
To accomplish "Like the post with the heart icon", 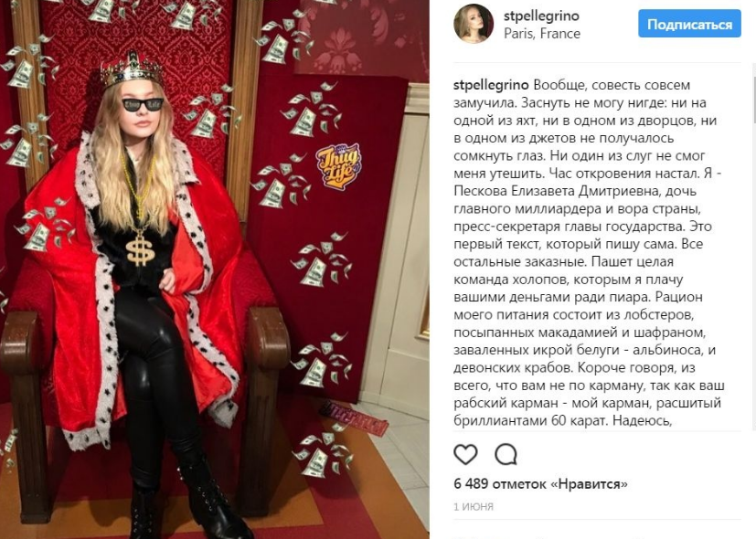I will (465, 454).
